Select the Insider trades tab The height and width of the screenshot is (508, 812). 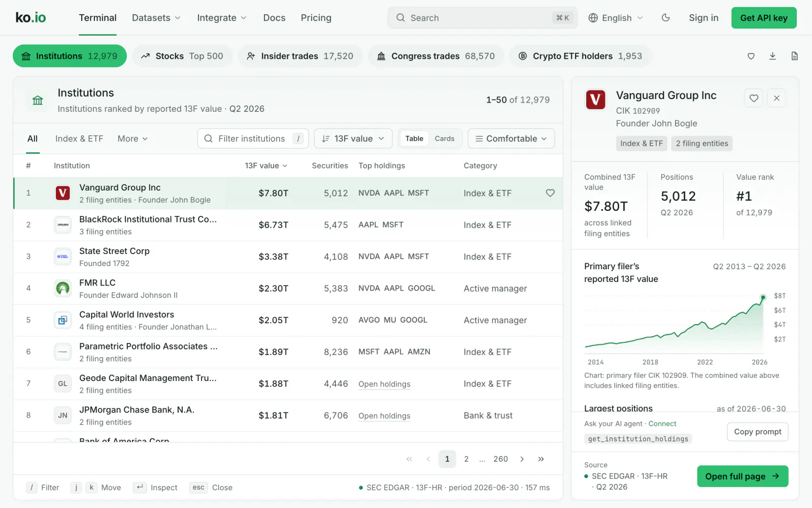300,56
